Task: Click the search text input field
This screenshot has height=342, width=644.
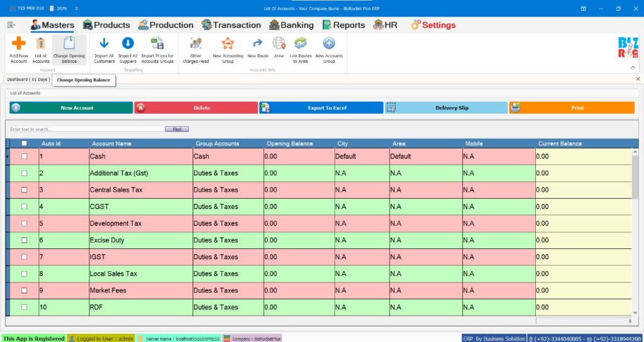Action: (87, 129)
